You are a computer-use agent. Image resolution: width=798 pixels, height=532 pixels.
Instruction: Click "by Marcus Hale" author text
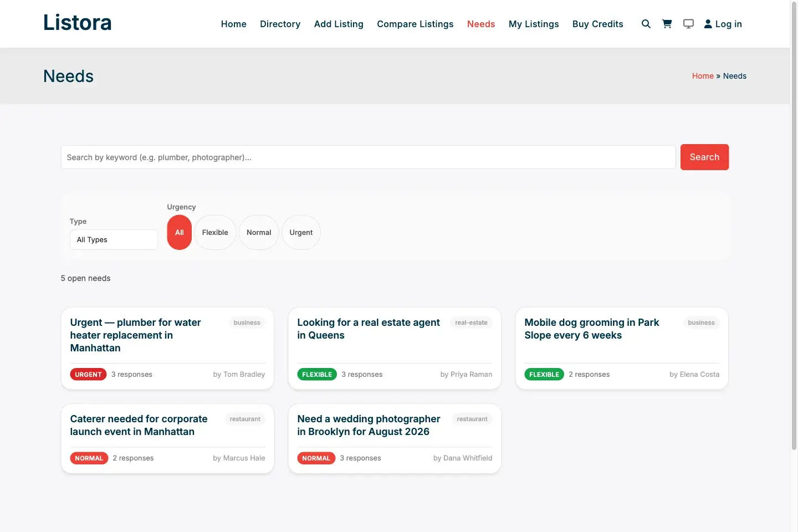[x=239, y=458]
